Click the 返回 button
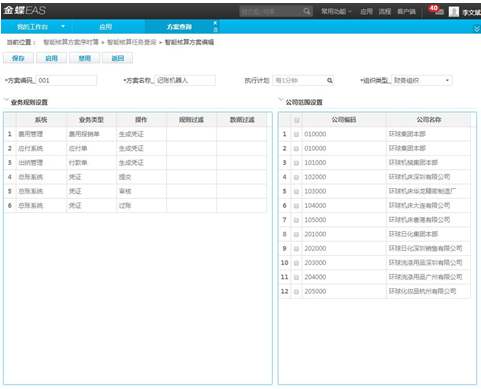The image size is (481, 389). tap(118, 58)
